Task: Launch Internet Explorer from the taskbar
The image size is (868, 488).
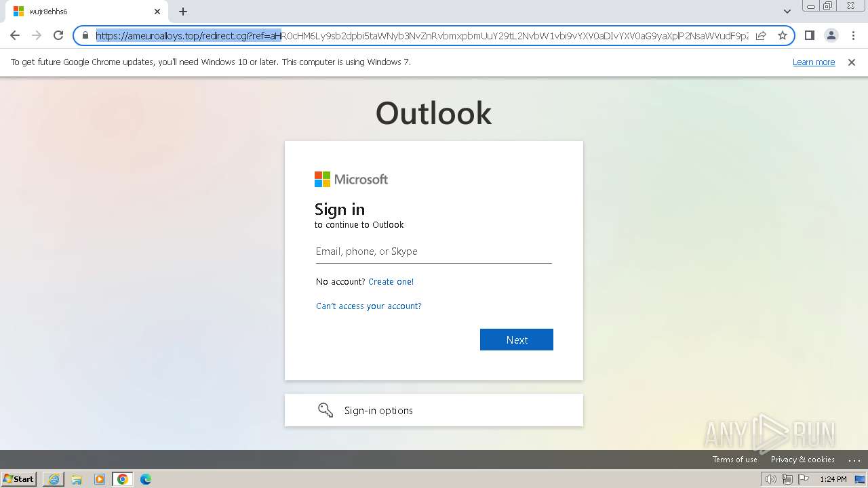Action: click(x=54, y=479)
